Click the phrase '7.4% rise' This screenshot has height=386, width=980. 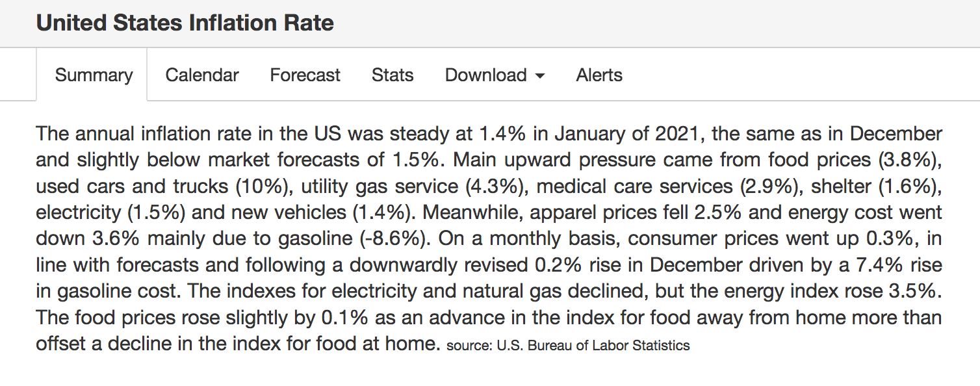898,264
